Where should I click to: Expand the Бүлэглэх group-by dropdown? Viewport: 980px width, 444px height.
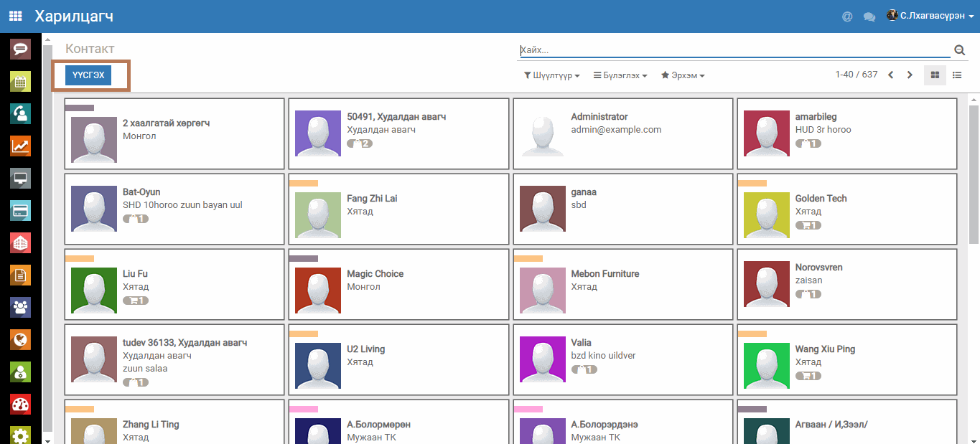[620, 75]
